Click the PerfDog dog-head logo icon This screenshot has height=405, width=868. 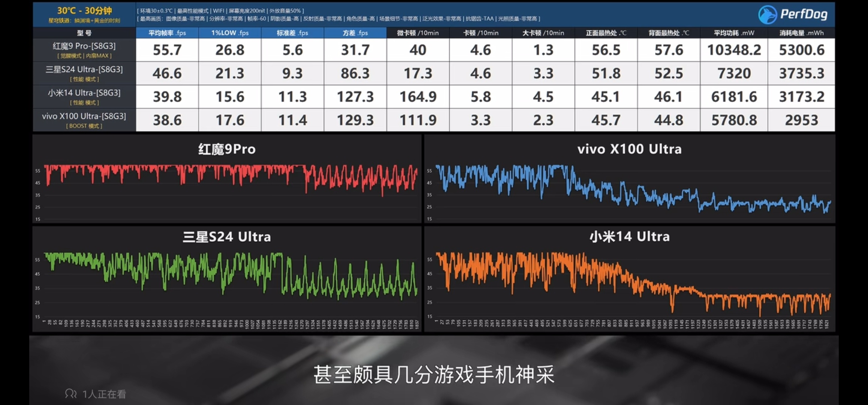click(x=767, y=15)
